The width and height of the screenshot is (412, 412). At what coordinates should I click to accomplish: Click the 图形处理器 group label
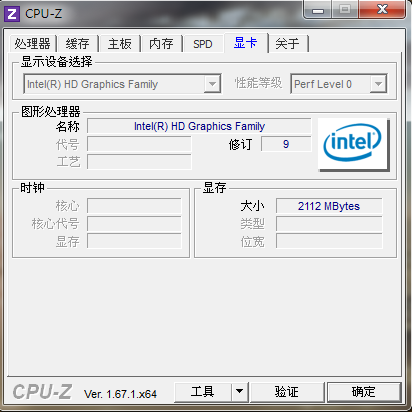coord(51,112)
